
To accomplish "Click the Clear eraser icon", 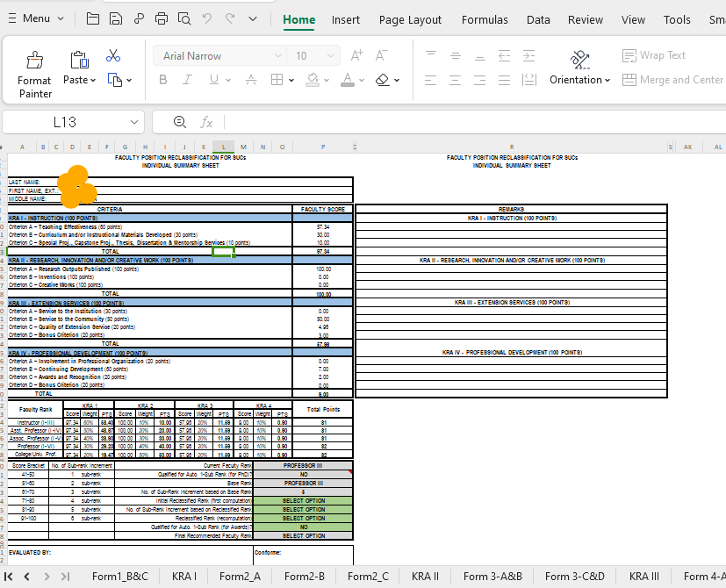I will coord(383,80).
